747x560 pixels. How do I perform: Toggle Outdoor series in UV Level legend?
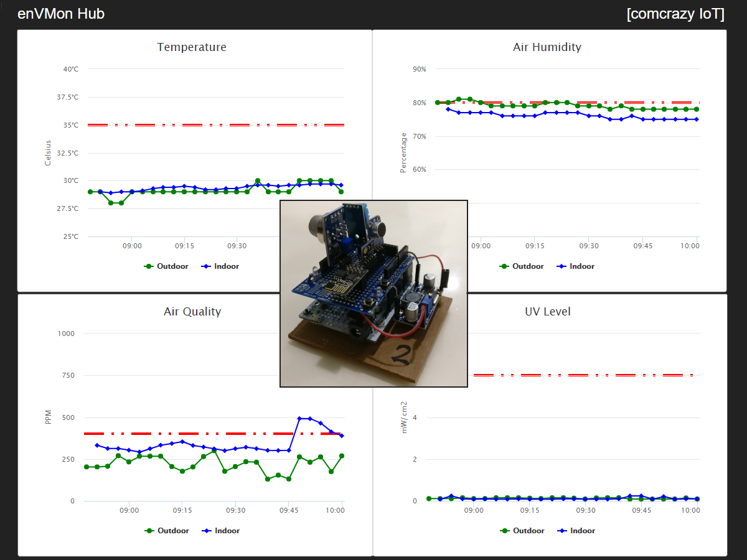522,531
